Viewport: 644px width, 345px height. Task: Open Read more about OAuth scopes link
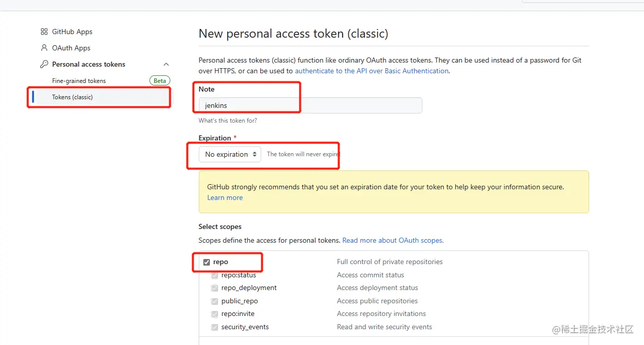[x=393, y=240]
